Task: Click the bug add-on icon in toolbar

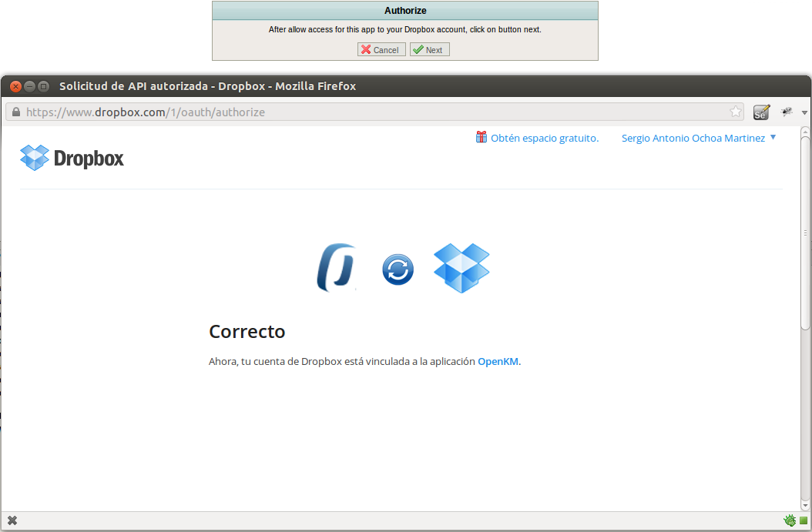Action: click(787, 112)
